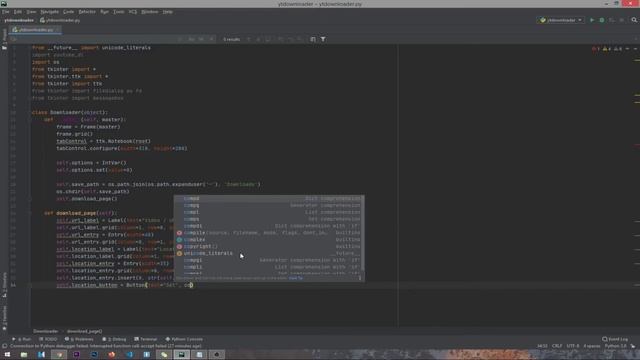The image size is (640, 360).
Task: Open the Windows Start menu
Action: [7, 355]
